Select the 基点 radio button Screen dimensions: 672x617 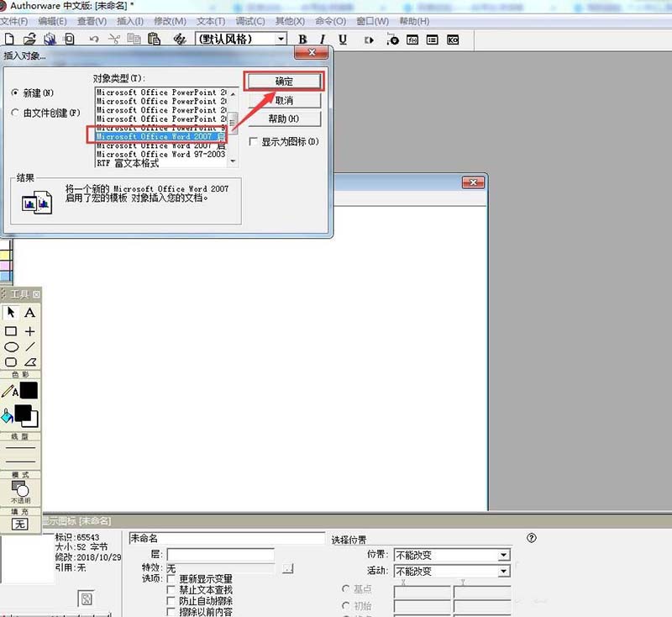(346, 588)
